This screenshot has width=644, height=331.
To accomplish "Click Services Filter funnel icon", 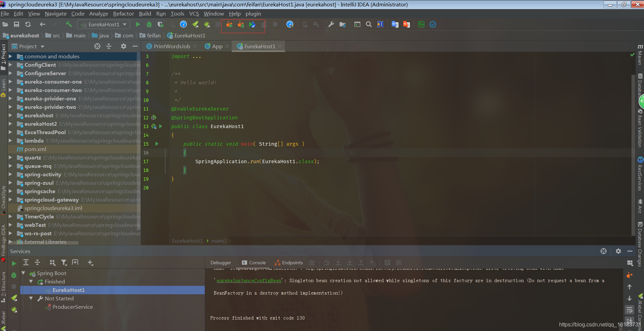I will [64, 263].
